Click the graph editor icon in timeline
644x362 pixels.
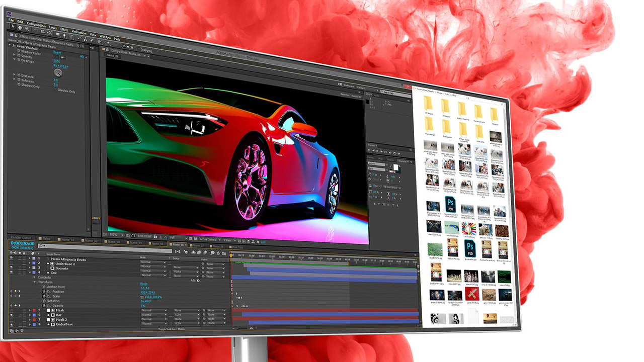pyautogui.click(x=224, y=253)
